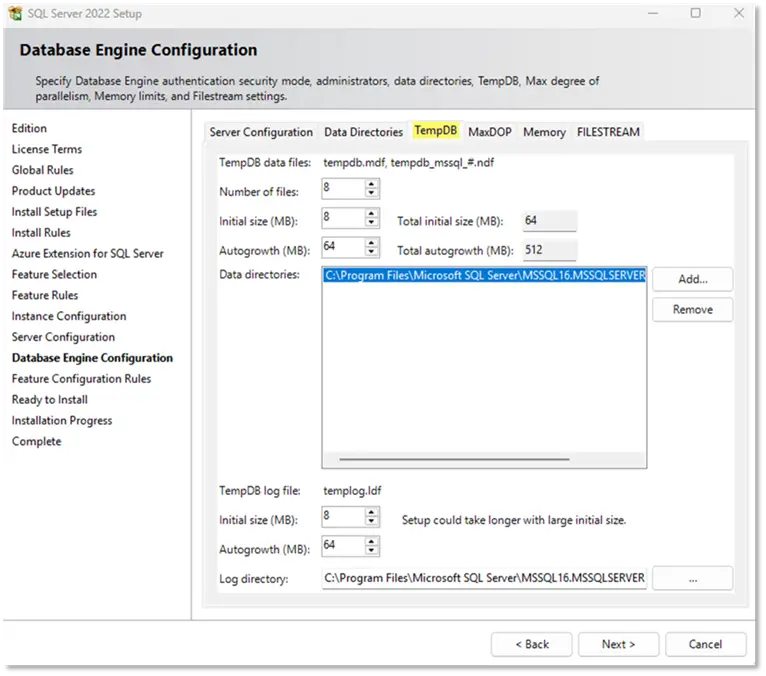Decrease log file Initial size down arrow
Screen dimensions: 766x676
pyautogui.click(x=371, y=521)
